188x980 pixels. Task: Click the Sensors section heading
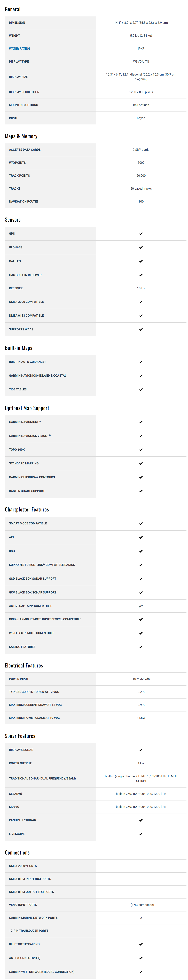pos(13,220)
